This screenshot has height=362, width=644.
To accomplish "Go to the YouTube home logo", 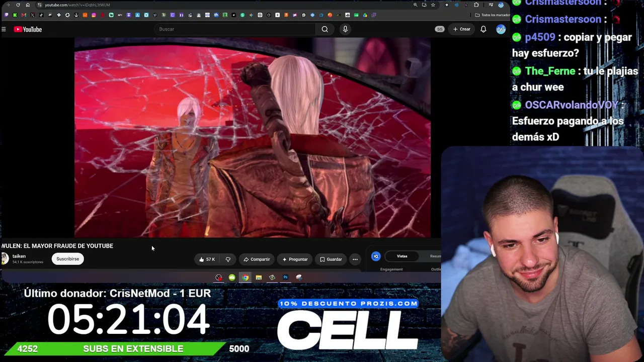I will coord(28,29).
